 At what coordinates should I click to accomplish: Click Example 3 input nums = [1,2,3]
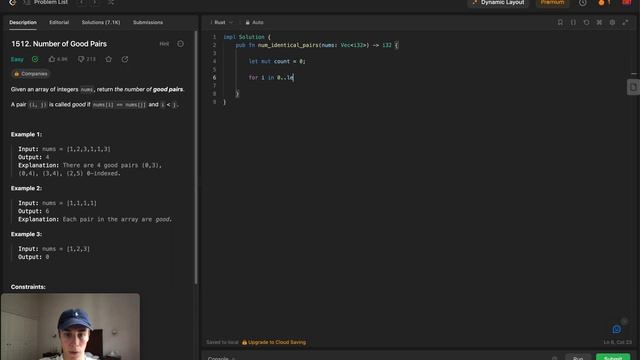point(54,249)
